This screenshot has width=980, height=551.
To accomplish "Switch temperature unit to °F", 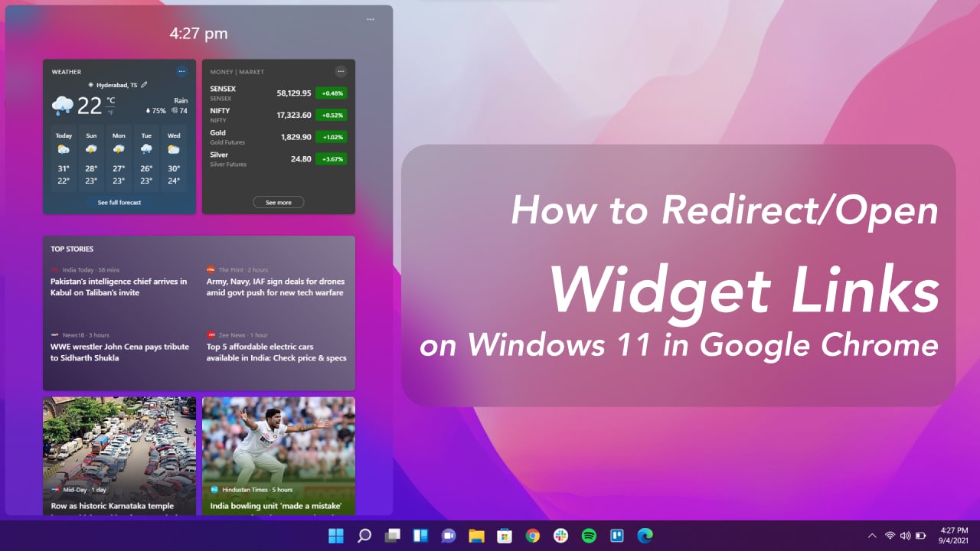I will (x=111, y=112).
